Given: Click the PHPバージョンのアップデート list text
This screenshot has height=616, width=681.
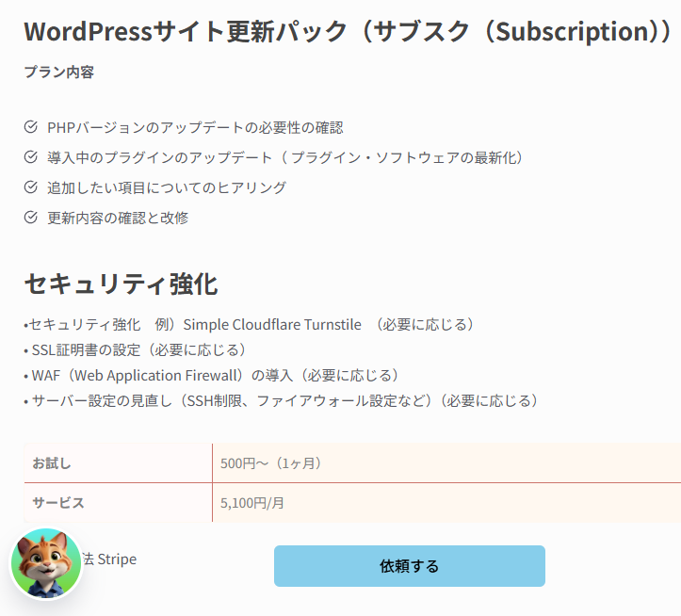Looking at the screenshot, I should [x=195, y=127].
